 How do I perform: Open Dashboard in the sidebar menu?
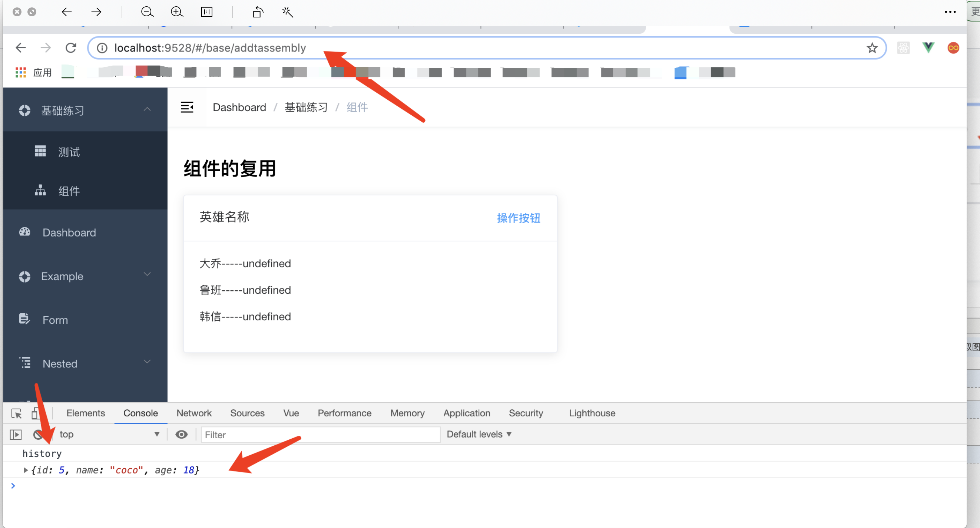coord(69,232)
